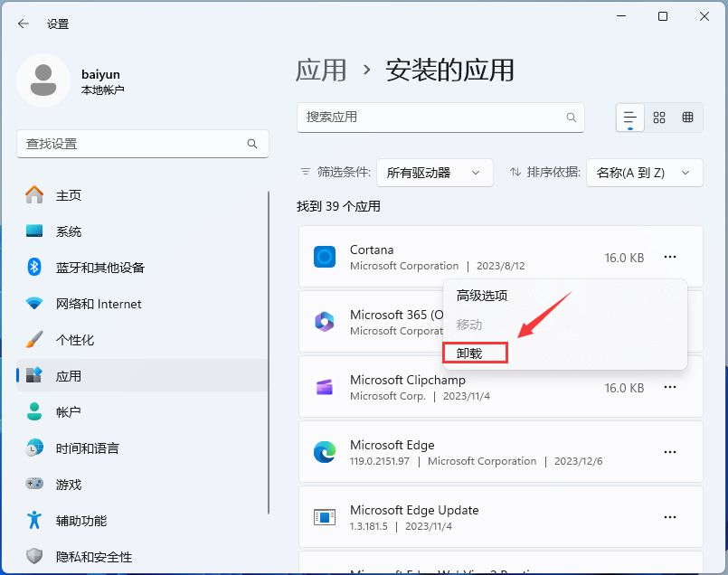Click the 主页 home icon

[34, 195]
